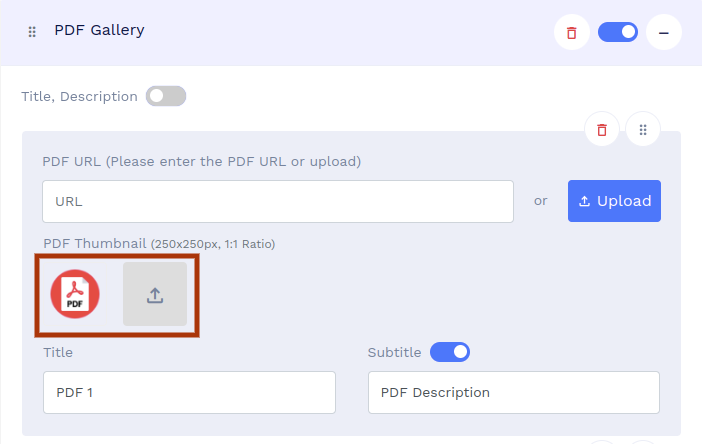Click the PDF URL input field
Screen dimensions: 702x444
[x=278, y=201]
